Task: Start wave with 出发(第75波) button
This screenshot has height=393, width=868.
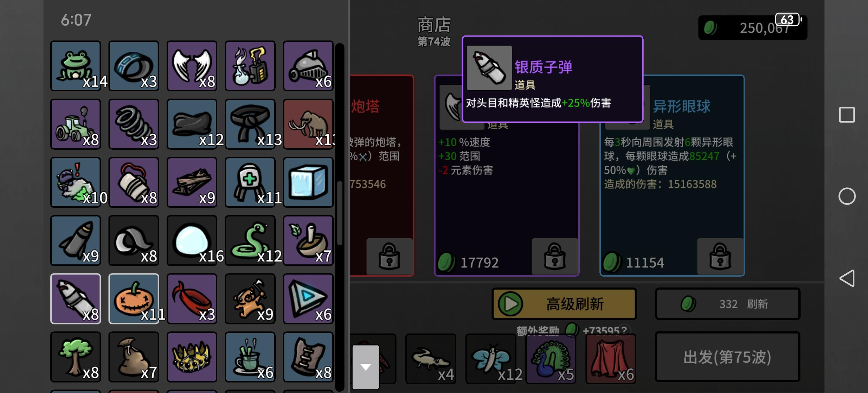Action: point(728,357)
